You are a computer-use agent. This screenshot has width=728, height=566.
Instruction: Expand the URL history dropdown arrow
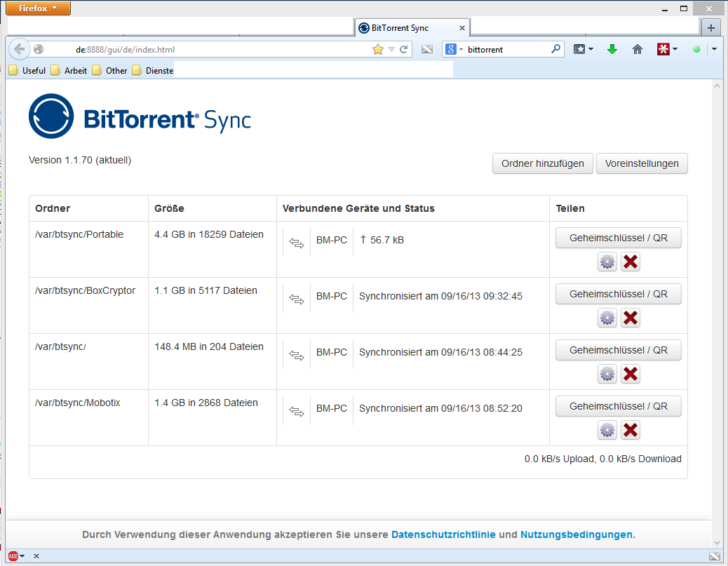click(391, 50)
